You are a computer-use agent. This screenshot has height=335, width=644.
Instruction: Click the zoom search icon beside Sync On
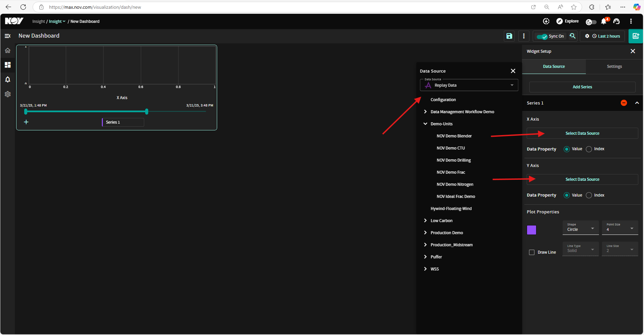point(572,36)
